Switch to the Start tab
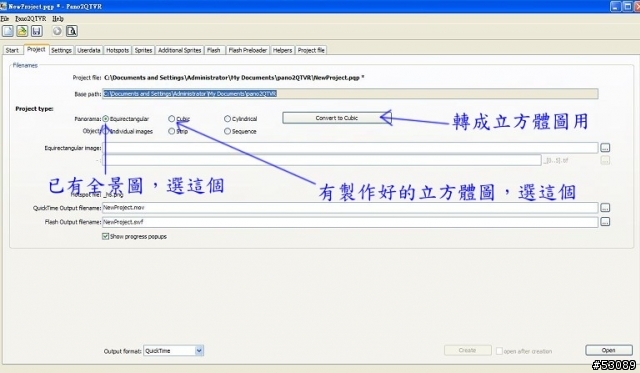The height and width of the screenshot is (373, 640). click(12, 50)
